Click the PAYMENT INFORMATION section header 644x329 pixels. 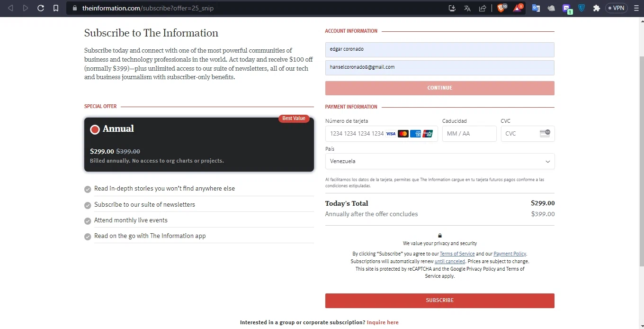351,107
